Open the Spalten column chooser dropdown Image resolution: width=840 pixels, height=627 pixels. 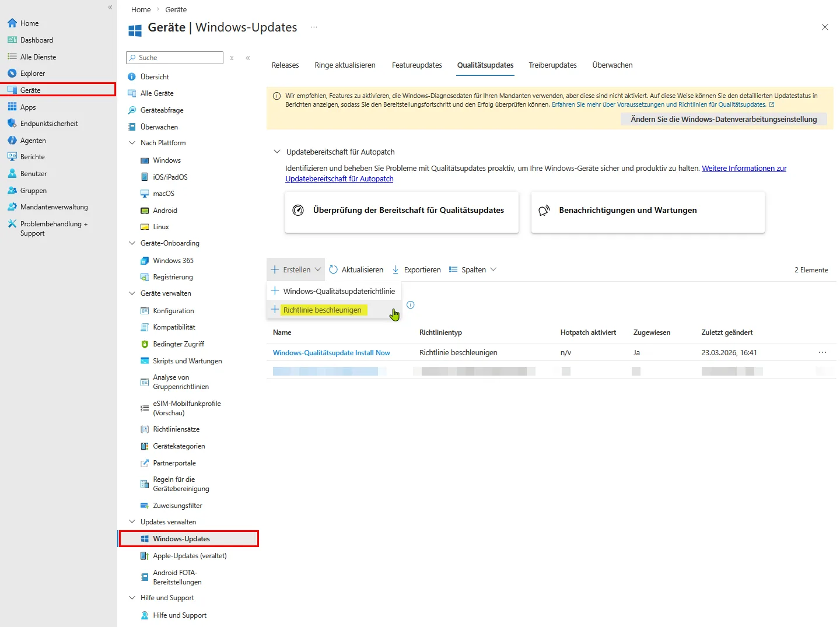[x=473, y=269]
